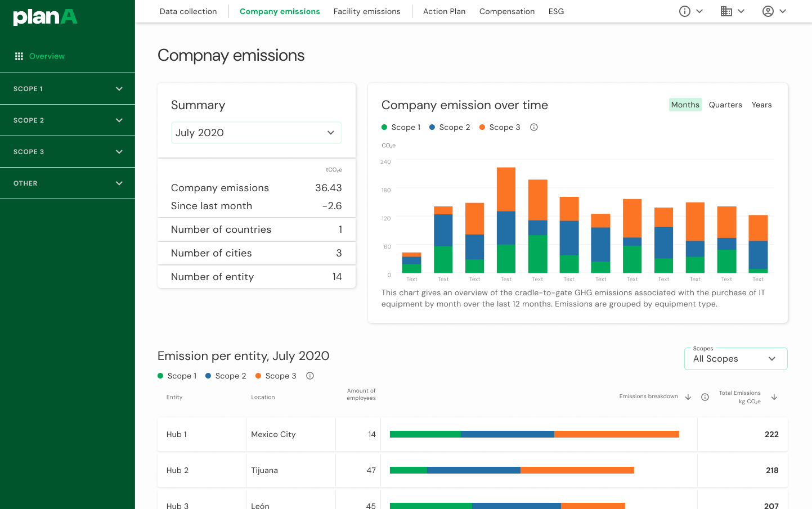Select the Data collection link

[189, 11]
